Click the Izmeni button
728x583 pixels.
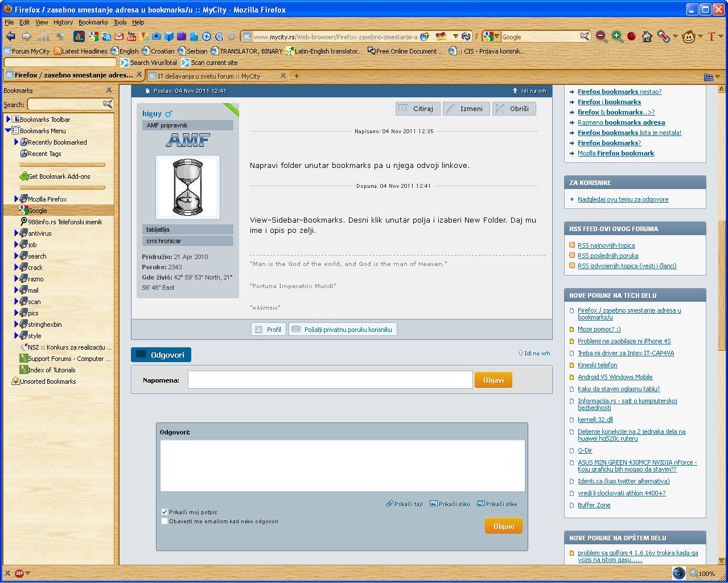pos(466,109)
